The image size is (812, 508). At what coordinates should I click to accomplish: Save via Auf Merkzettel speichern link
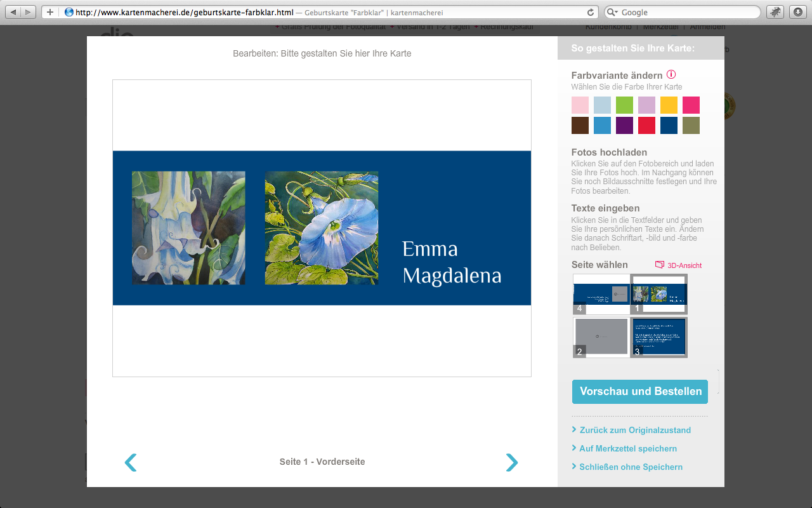coord(627,448)
